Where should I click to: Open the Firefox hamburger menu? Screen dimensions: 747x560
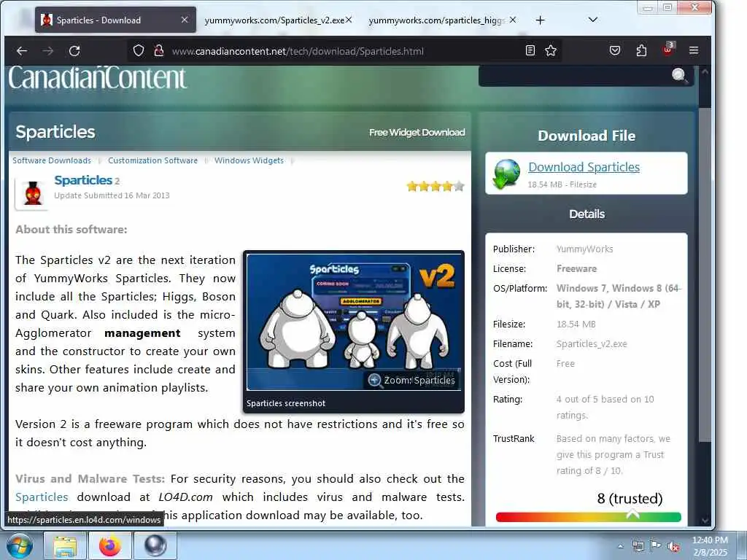click(694, 50)
